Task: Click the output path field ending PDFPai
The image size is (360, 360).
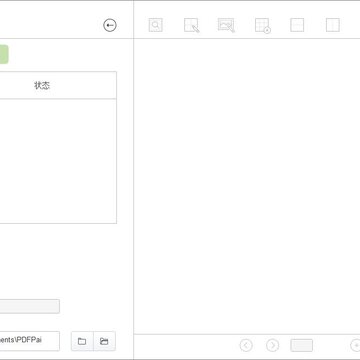Action: [30, 341]
